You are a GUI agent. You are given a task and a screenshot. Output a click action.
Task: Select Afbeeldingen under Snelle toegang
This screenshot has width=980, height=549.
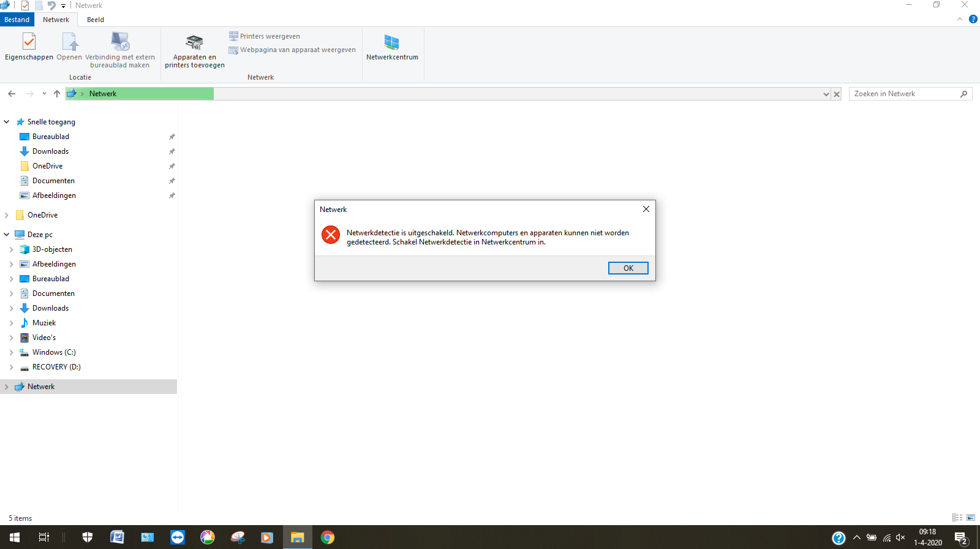(x=54, y=195)
